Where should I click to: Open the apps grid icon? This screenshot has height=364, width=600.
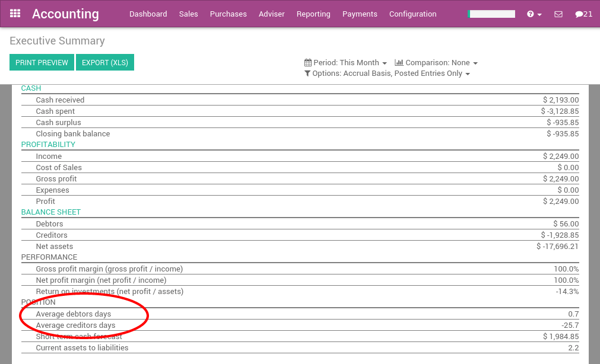coord(15,13)
